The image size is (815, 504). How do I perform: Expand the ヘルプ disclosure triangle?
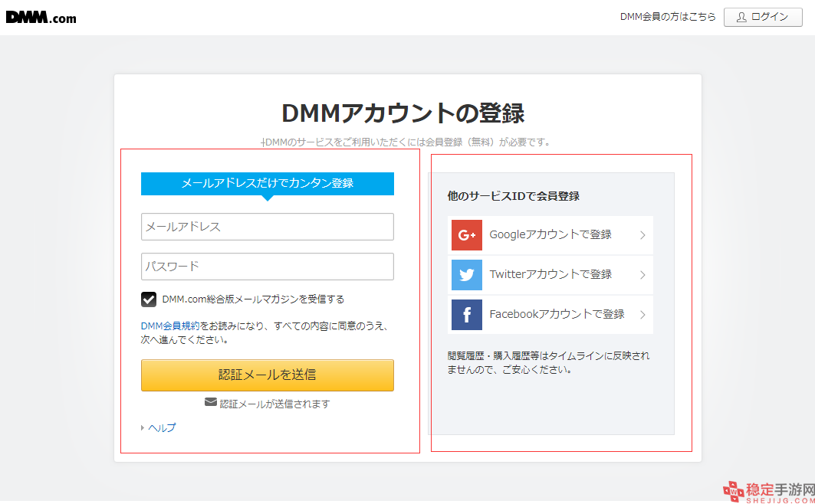click(143, 428)
